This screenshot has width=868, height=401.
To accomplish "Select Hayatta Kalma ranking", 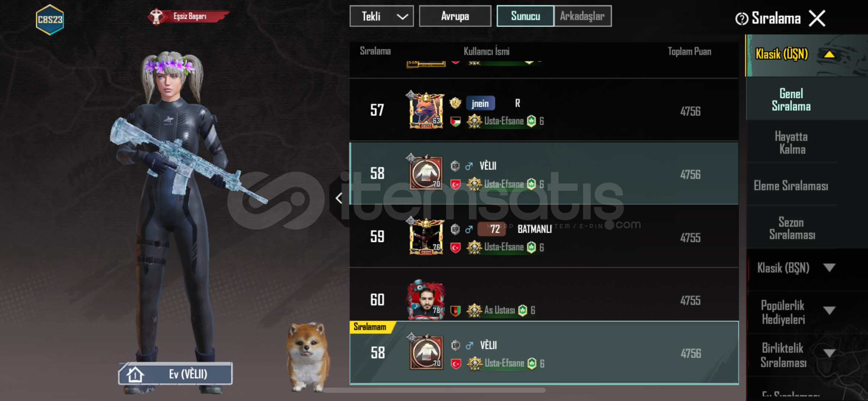I will coord(791,143).
